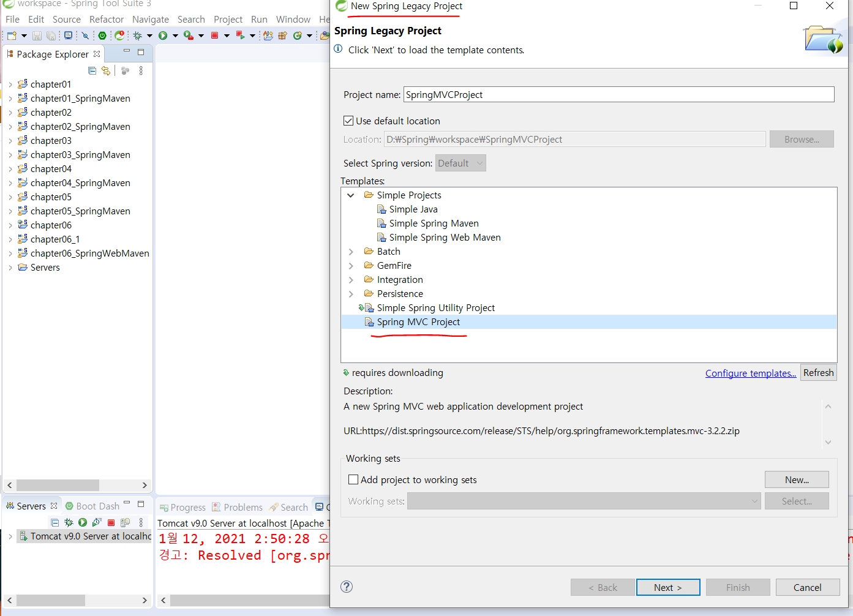Select the Simple Spring Utility Project template
Screen dimensions: 853x616
click(435, 308)
